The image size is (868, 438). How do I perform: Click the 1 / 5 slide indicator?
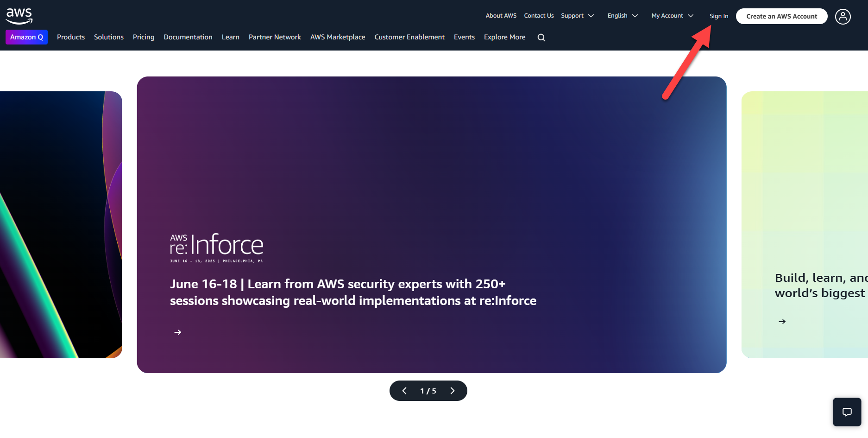pos(428,391)
